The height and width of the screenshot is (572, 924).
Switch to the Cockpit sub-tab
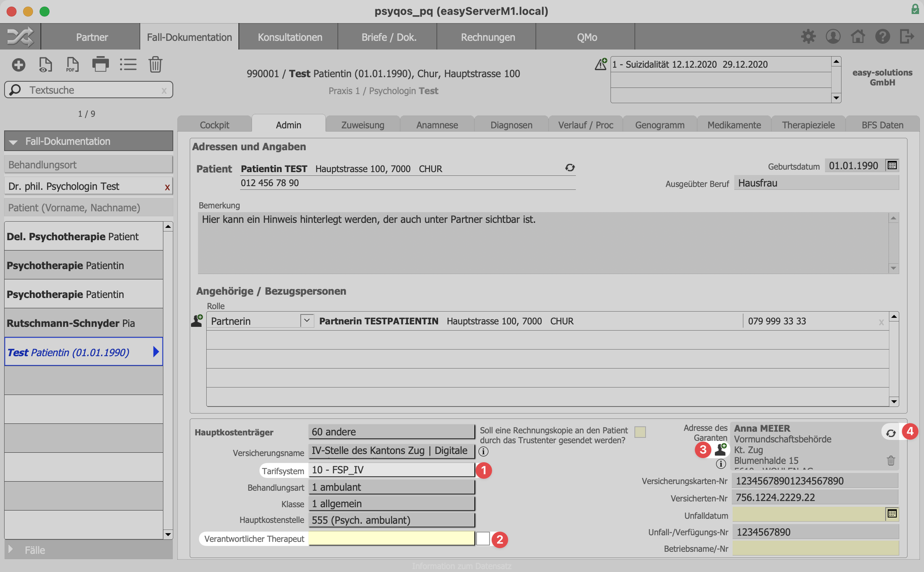pyautogui.click(x=214, y=125)
